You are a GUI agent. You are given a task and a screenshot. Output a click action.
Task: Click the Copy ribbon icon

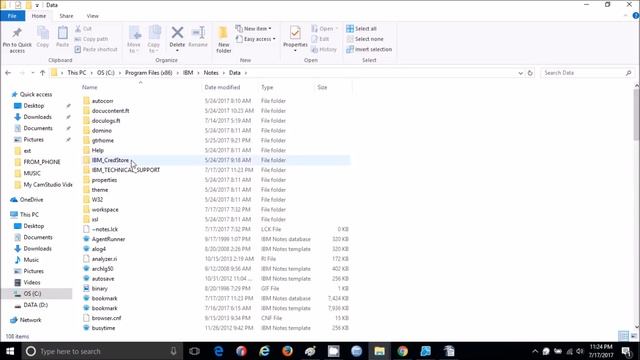tap(42, 33)
